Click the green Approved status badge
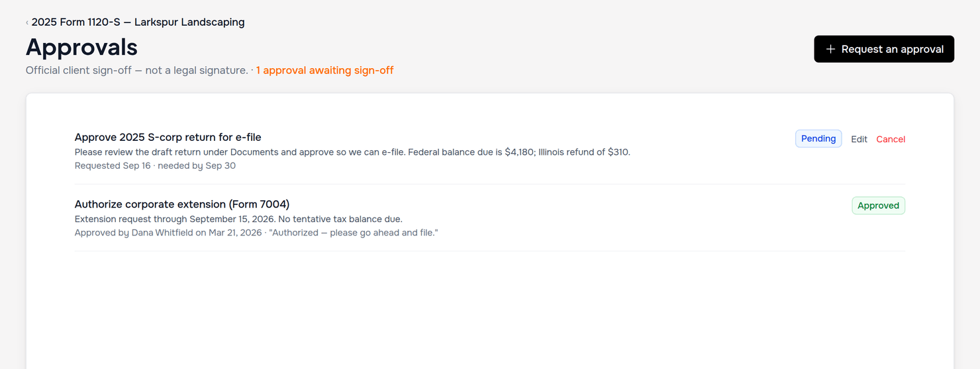This screenshot has width=980, height=369. 878,206
